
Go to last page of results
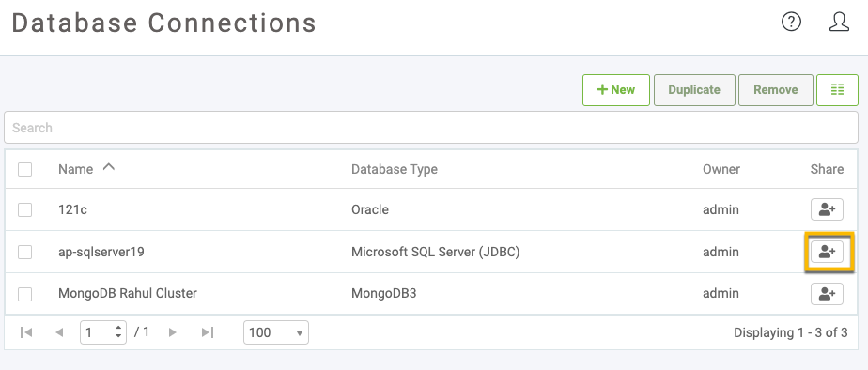point(208,332)
